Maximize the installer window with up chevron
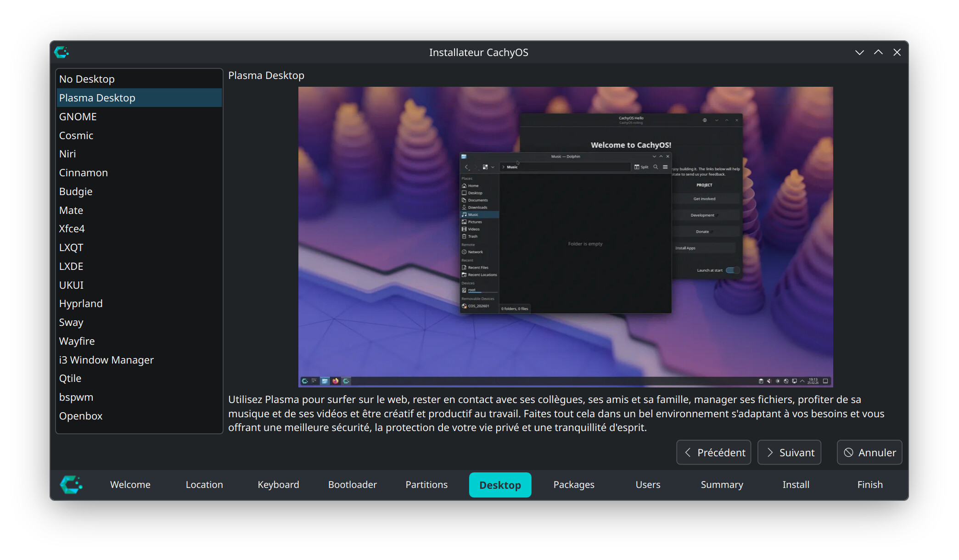Image resolution: width=959 pixels, height=560 pixels. pyautogui.click(x=878, y=52)
